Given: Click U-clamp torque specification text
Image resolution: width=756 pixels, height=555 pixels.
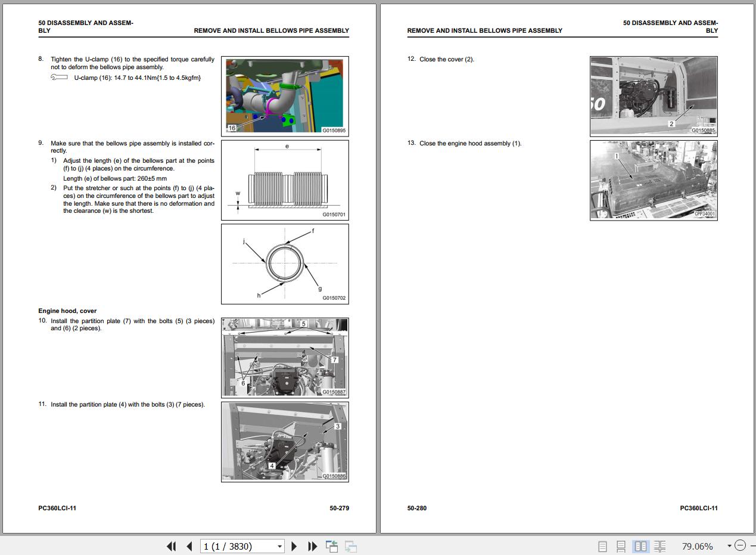Looking at the screenshot, I should (x=137, y=77).
